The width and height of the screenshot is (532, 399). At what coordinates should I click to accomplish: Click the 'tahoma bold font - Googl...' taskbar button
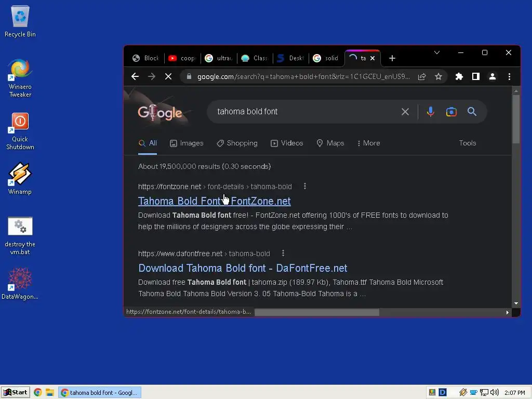point(99,393)
